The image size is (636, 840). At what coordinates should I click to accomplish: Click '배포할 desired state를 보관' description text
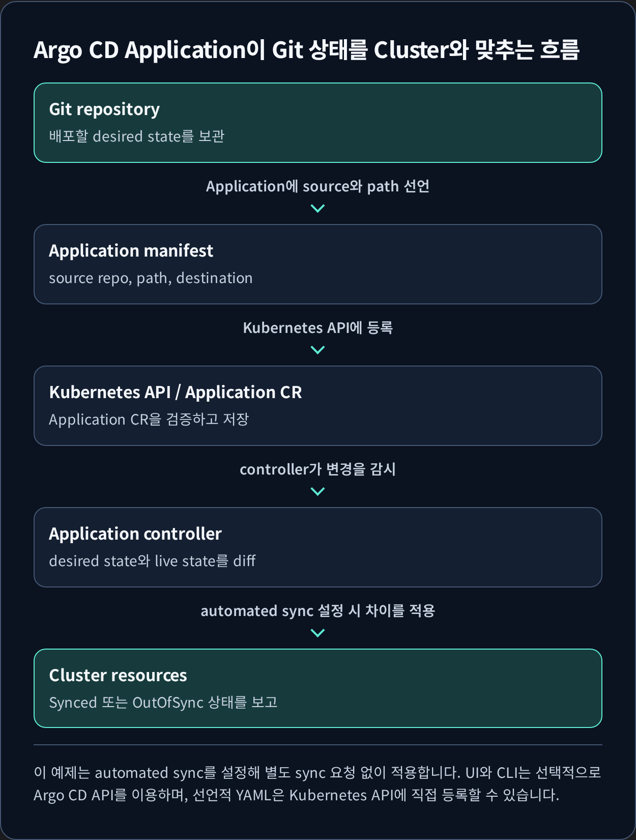136,136
